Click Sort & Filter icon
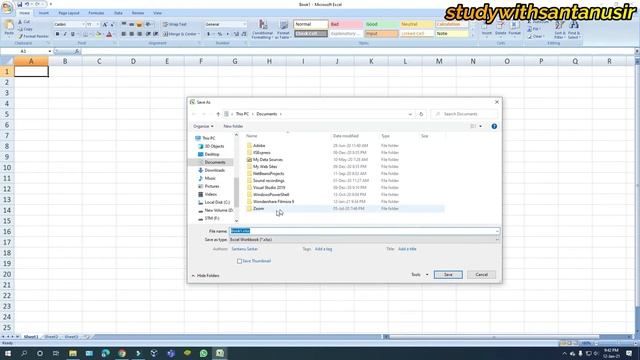 tap(560, 29)
